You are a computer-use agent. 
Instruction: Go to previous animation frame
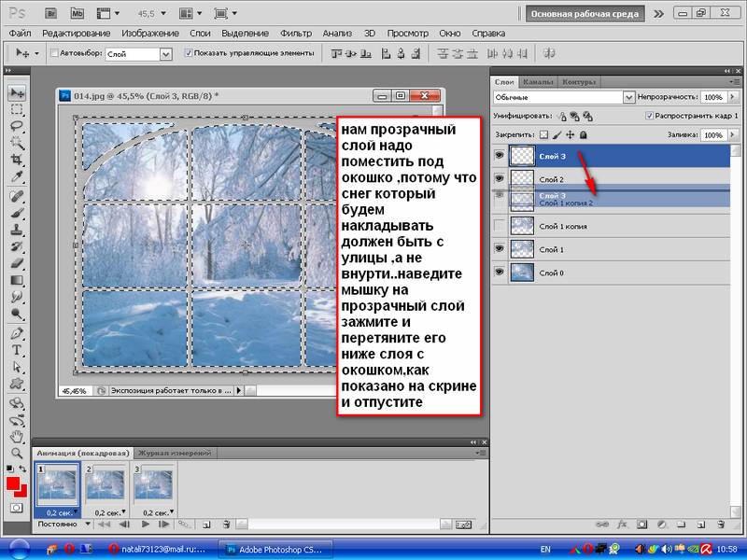click(x=125, y=525)
